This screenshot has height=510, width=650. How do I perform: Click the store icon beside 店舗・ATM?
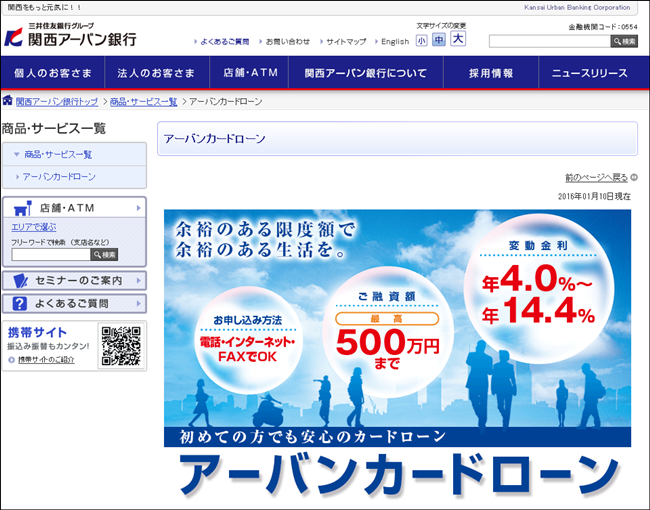click(x=22, y=208)
